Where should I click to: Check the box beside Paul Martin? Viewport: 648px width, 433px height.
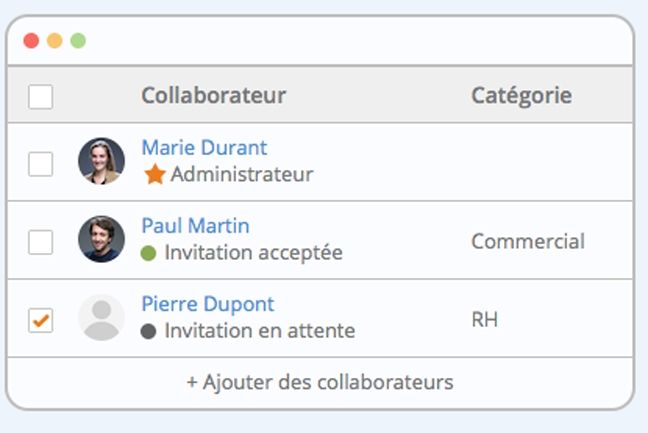click(x=40, y=242)
